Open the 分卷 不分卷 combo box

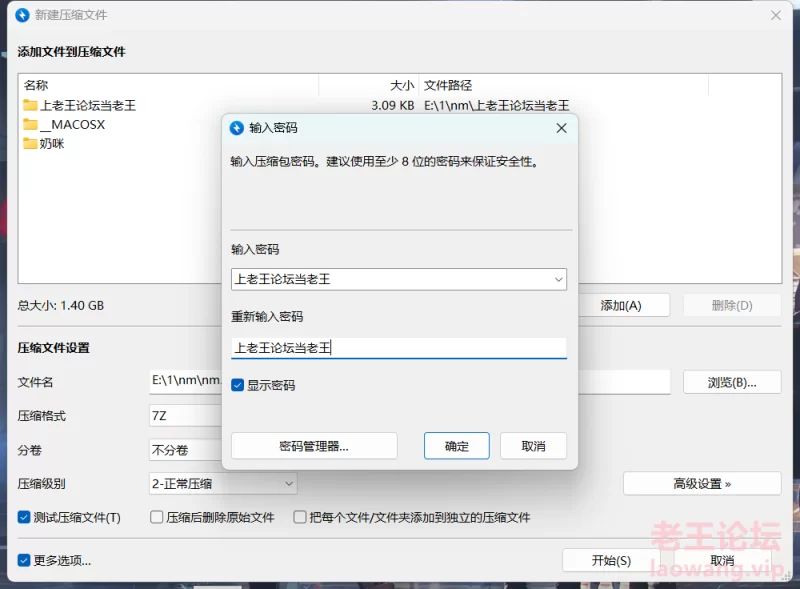click(185, 450)
